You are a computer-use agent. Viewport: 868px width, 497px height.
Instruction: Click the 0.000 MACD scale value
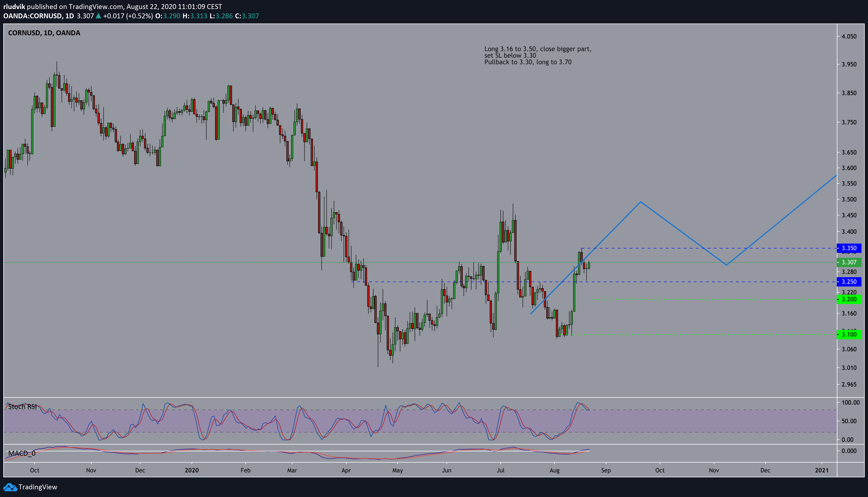click(x=849, y=451)
